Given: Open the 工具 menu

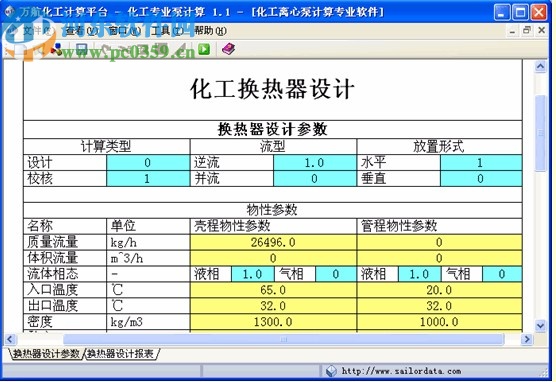Looking at the screenshot, I should click(x=167, y=31).
